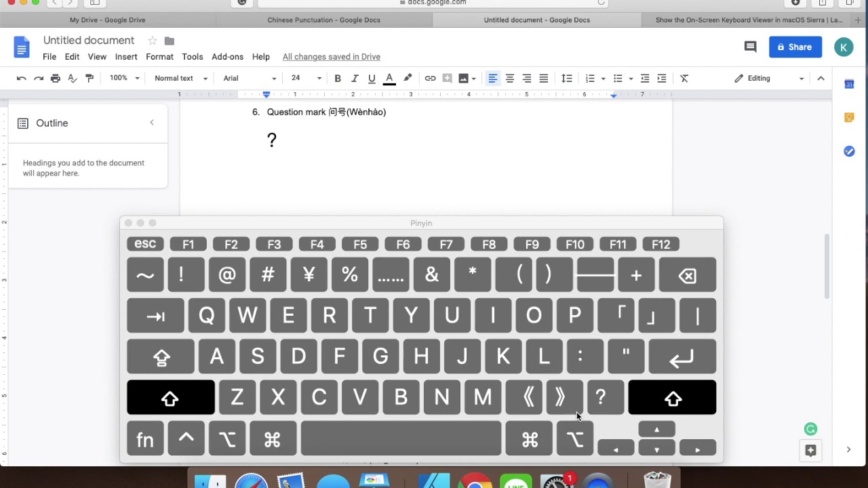Open the Insert menu
The height and width of the screenshot is (488, 868).
[126, 57]
